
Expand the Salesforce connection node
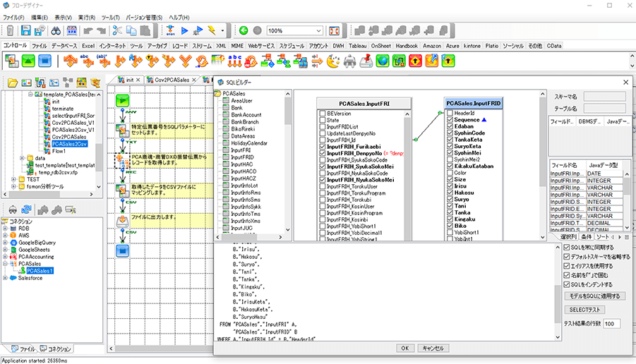[6, 279]
